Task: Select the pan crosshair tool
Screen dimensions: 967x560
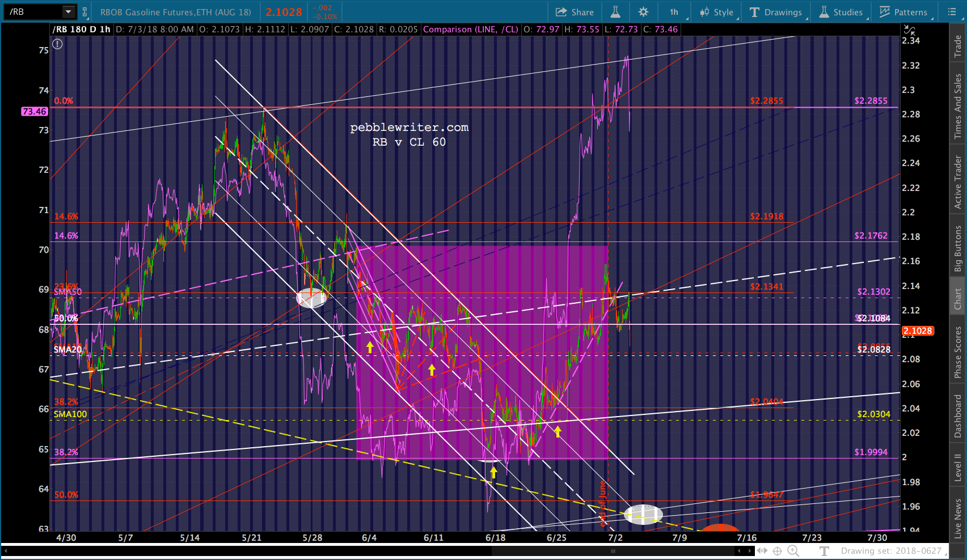Action: pos(777,550)
